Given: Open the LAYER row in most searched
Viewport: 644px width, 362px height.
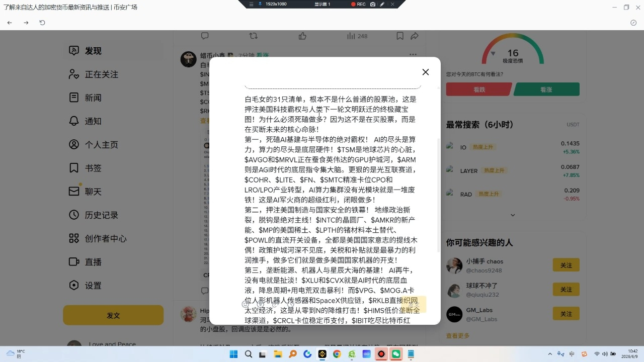Looking at the screenshot, I should (x=513, y=171).
